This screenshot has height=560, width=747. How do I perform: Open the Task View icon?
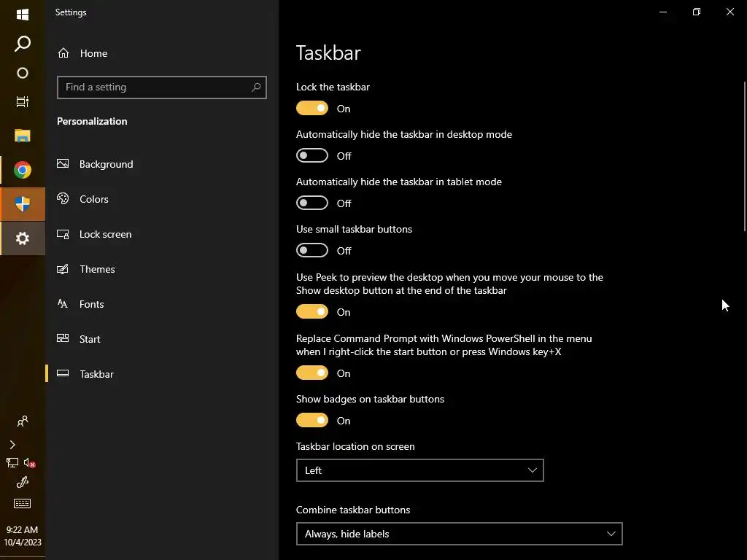(x=23, y=102)
